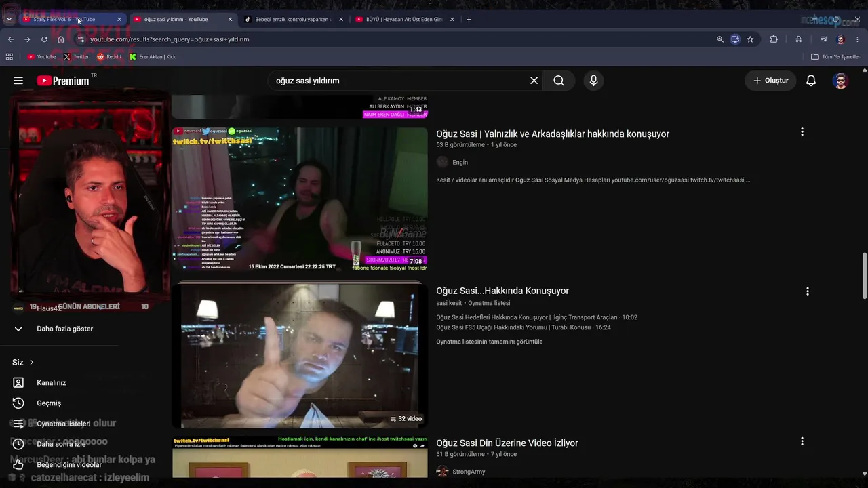Open the Tüm Yer İşaretleri bookmarks folder

pos(836,57)
